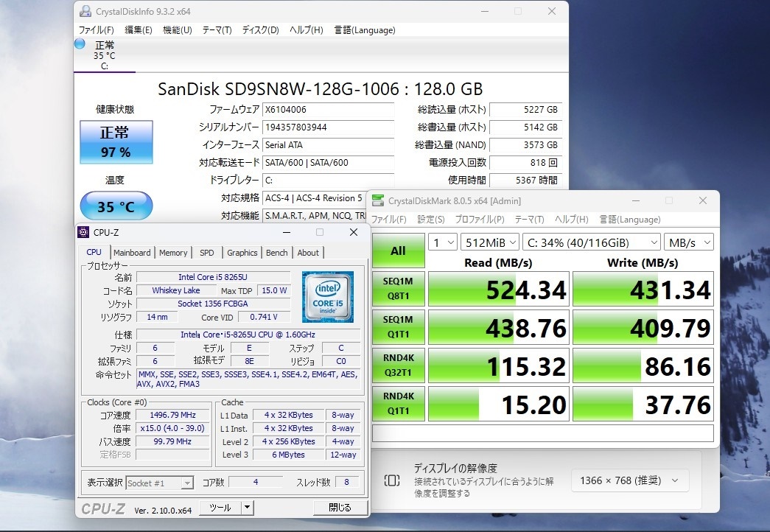Click the blue disk status circle icon

(x=80, y=43)
